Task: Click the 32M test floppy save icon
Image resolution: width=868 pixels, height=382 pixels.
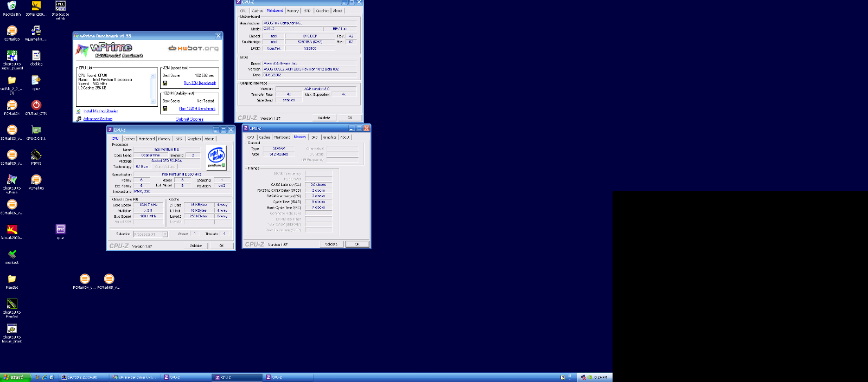Action: 165,83
